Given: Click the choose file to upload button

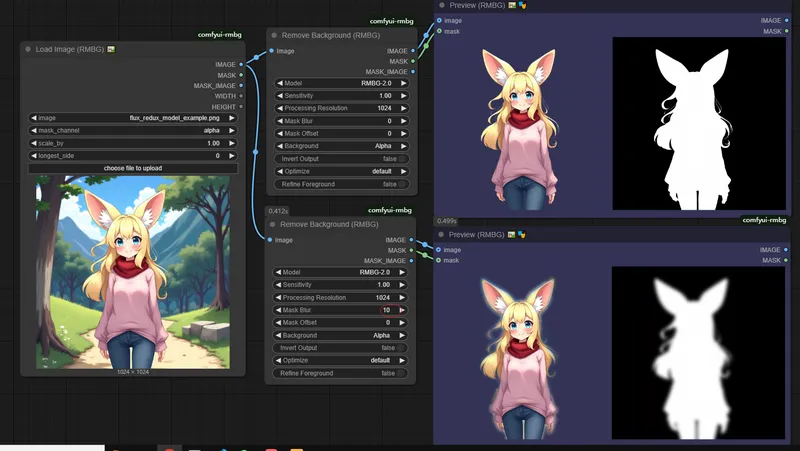Looking at the screenshot, I should coord(133,168).
